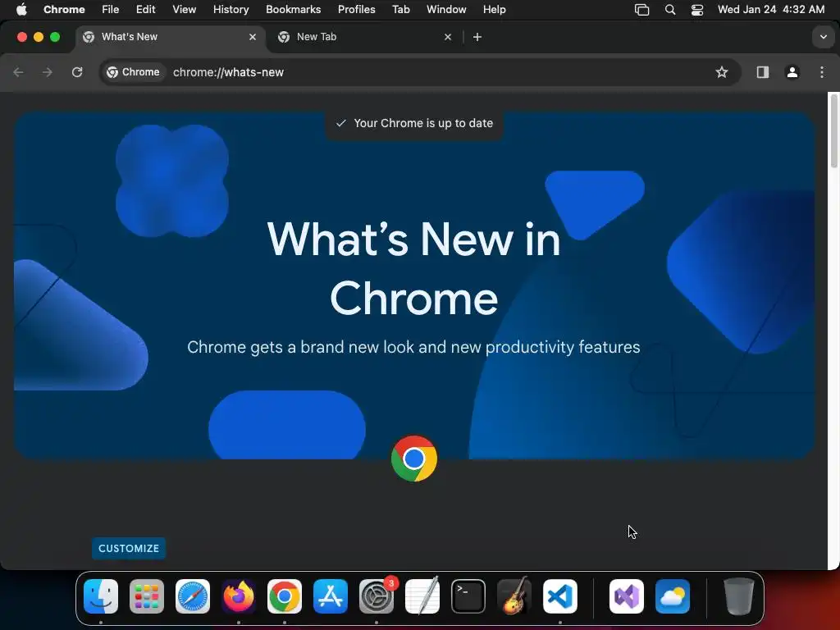Open a new tab with the plus button
The height and width of the screenshot is (630, 840).
(x=477, y=37)
